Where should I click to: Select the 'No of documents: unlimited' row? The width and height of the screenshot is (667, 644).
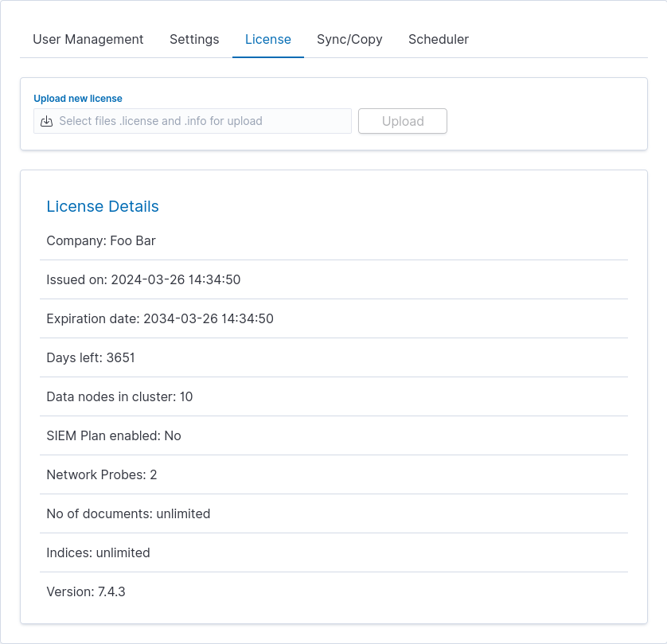334,513
